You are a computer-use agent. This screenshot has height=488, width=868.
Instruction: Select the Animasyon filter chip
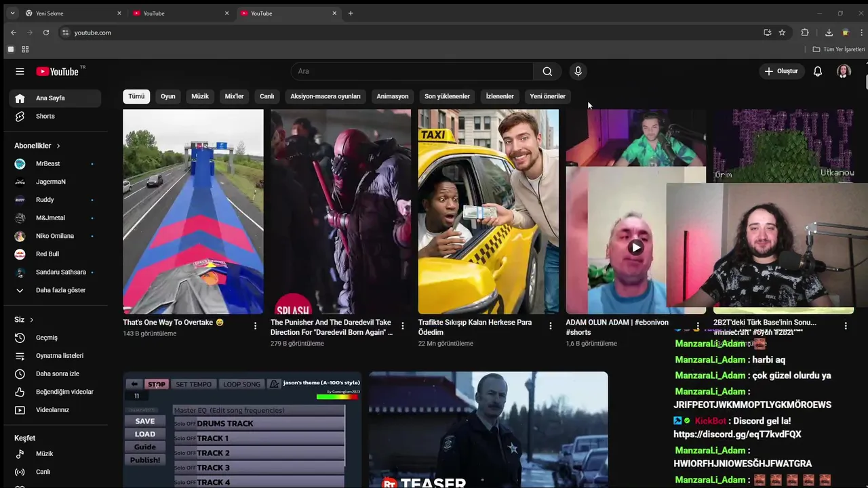393,96
